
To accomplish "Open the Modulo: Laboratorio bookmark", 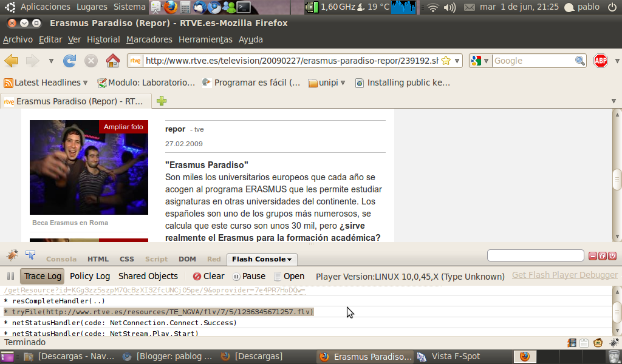I will 146,83.
